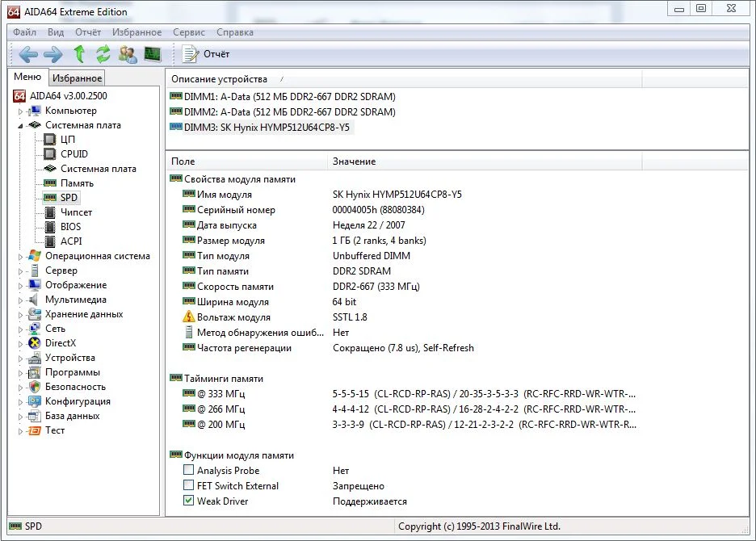The width and height of the screenshot is (756, 541).
Task: Select the Безопасность shield icon
Action: coord(35,387)
